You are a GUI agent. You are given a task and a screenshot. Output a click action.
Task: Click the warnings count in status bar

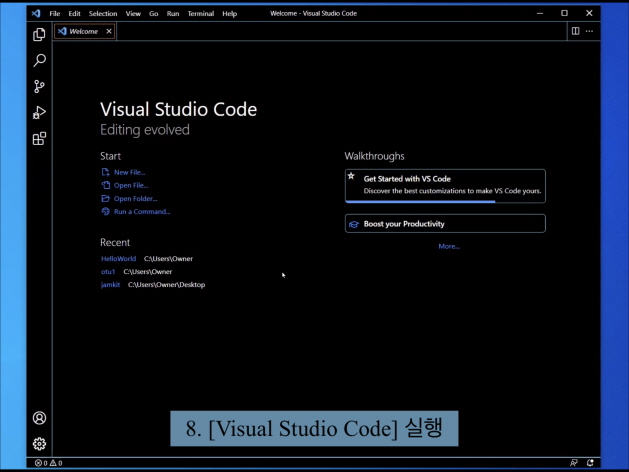(56, 463)
